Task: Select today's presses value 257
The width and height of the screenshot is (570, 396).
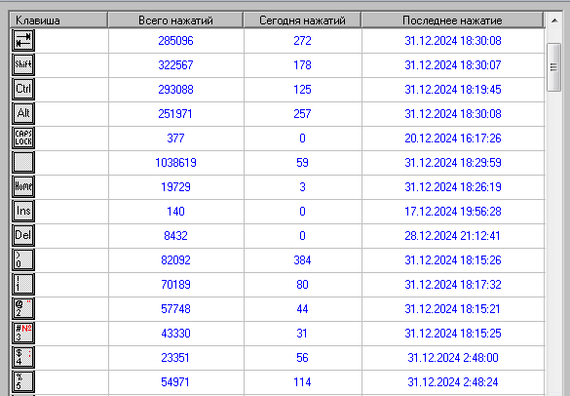Action: click(x=302, y=114)
